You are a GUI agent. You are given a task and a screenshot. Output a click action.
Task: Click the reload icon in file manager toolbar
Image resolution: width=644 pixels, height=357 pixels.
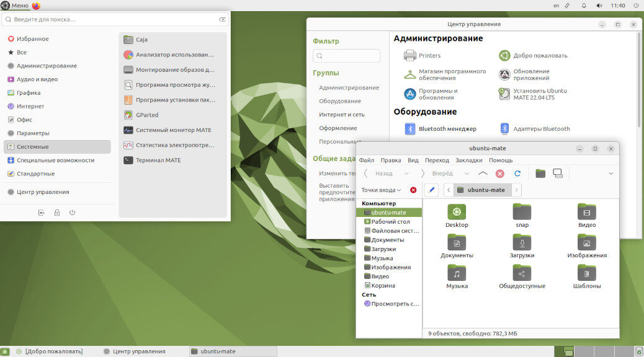point(517,174)
